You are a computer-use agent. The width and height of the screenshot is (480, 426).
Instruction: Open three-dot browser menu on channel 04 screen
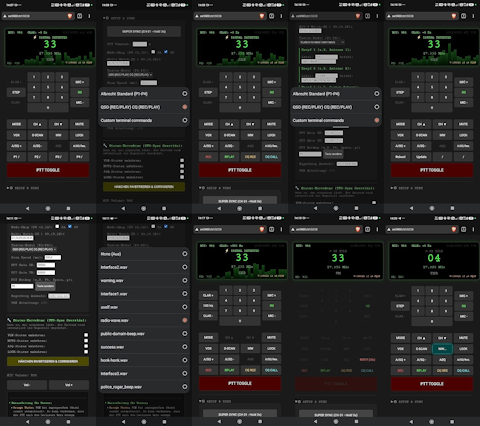pyautogui.click(x=473, y=229)
